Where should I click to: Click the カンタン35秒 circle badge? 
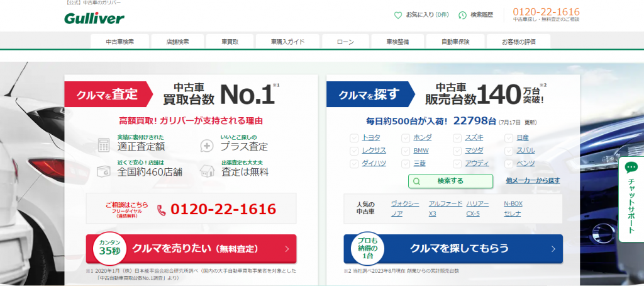click(110, 249)
